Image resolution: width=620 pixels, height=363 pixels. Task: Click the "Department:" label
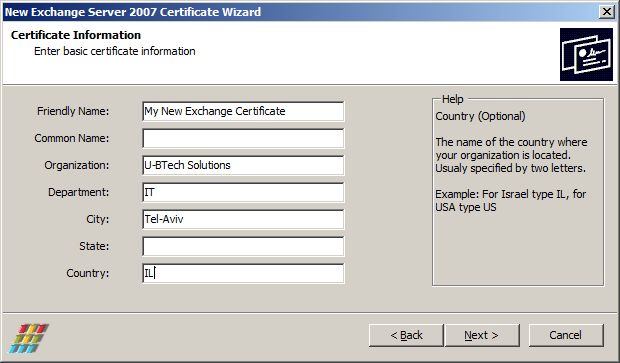(x=78, y=192)
